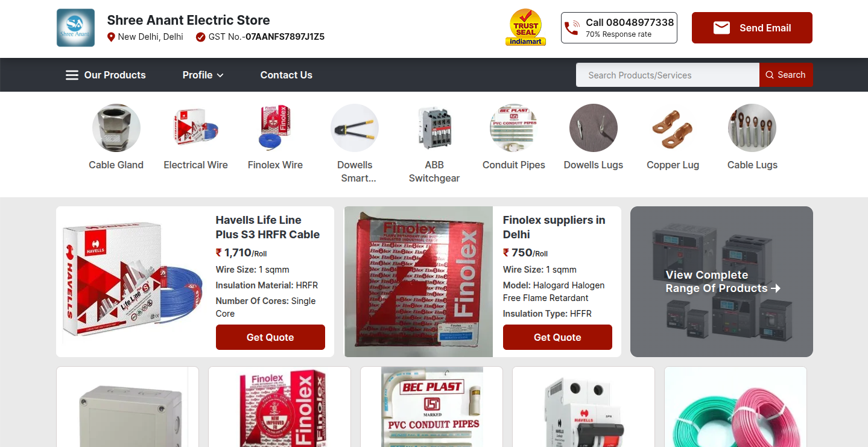
Task: Open the IndiaMART Trust Seal badge
Action: point(525,28)
